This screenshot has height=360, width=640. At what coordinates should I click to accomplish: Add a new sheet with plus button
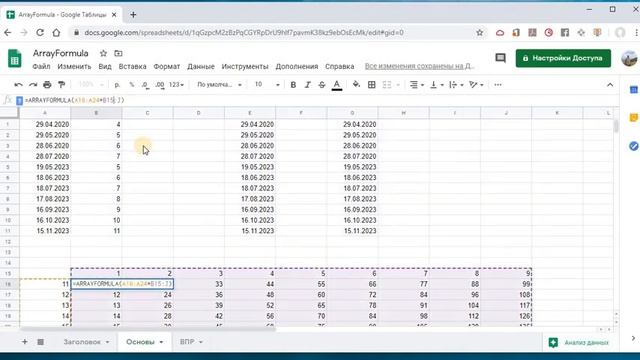click(24, 342)
